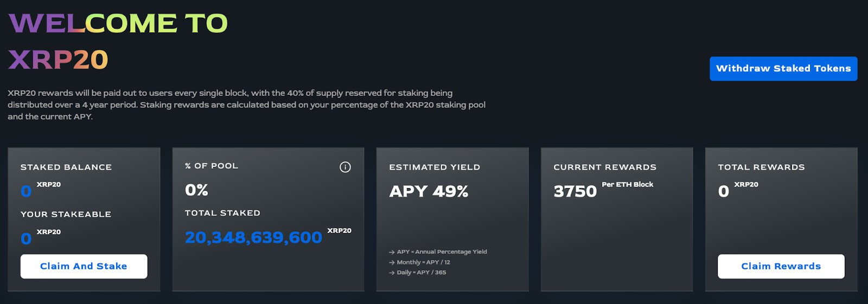This screenshot has height=304, width=868.
Task: Click the Staked Balance zero value
Action: [26, 191]
